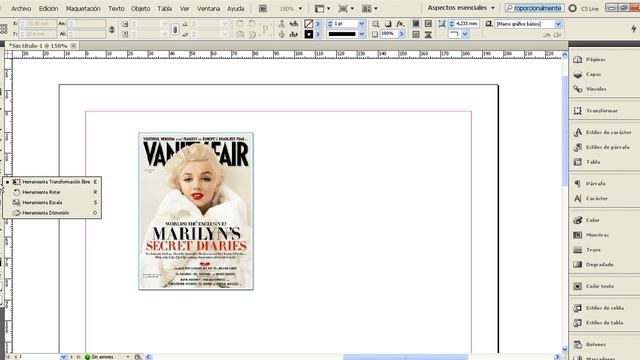Screen dimensions: 640x360
Task: Click the X position input field
Action: pyautogui.click(x=38, y=24)
